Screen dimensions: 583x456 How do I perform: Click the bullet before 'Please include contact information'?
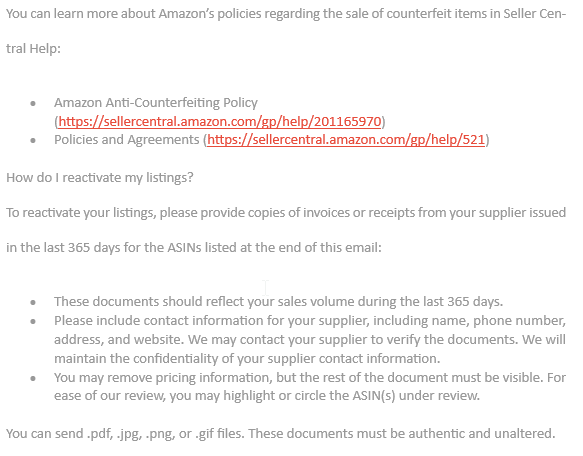coord(33,321)
